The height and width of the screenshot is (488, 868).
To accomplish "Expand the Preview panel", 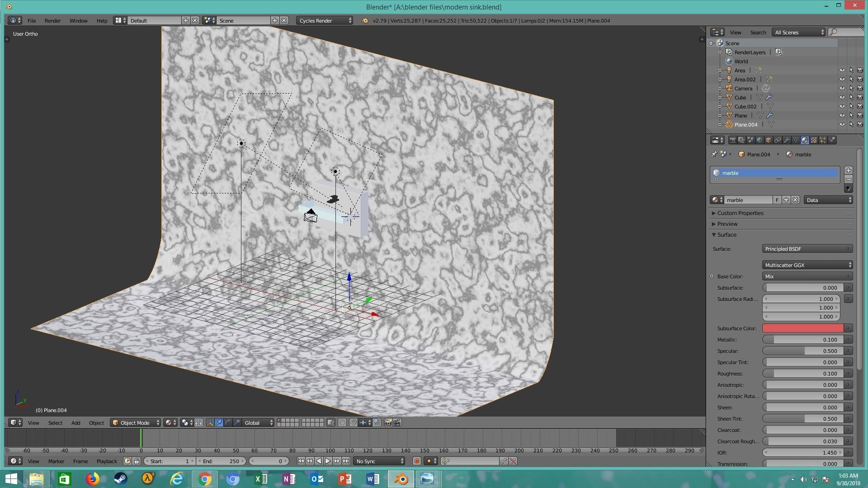I will pos(727,224).
